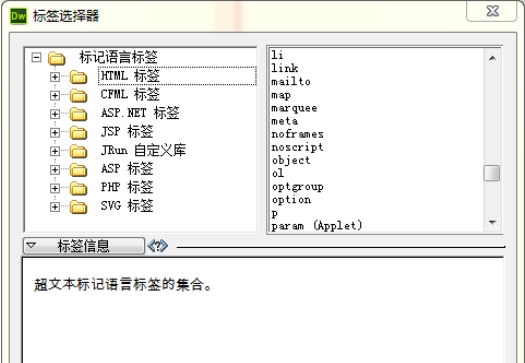The height and width of the screenshot is (363, 525).
Task: Click the HTML 标签 folder icon
Action: pyautogui.click(x=78, y=77)
